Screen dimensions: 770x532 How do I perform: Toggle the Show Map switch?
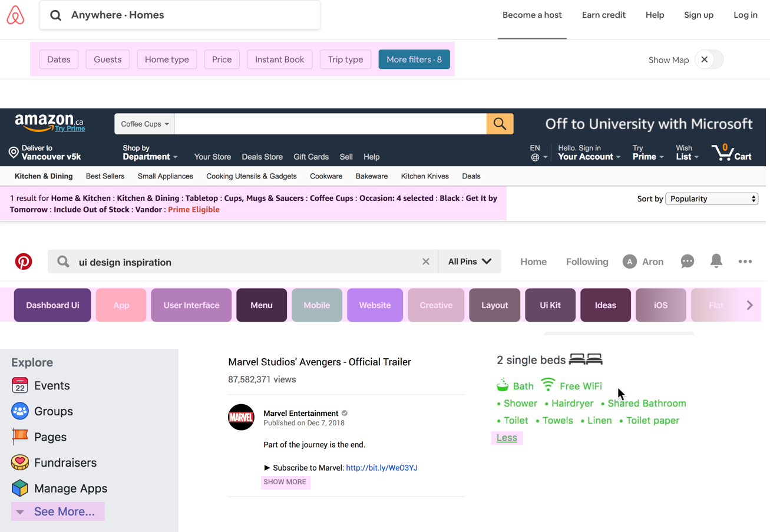[709, 60]
